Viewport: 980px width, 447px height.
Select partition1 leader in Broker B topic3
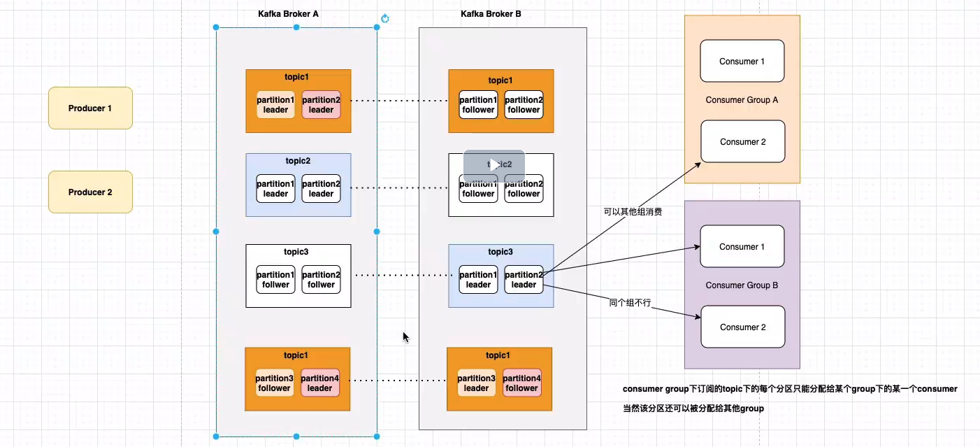click(x=478, y=280)
